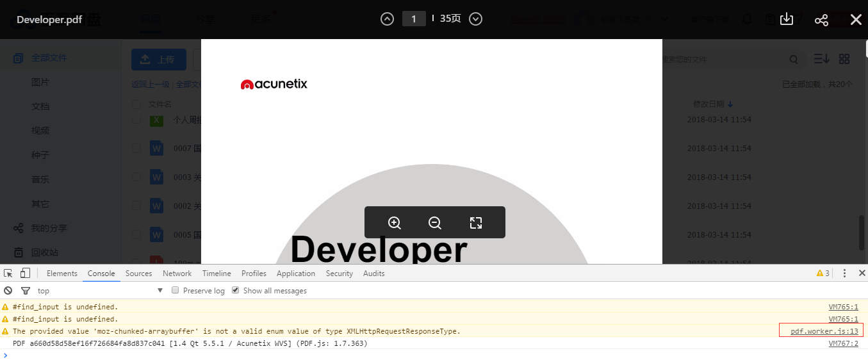Click the 返回上一级 link
Image resolution: width=868 pixels, height=360 pixels.
pyautogui.click(x=151, y=84)
